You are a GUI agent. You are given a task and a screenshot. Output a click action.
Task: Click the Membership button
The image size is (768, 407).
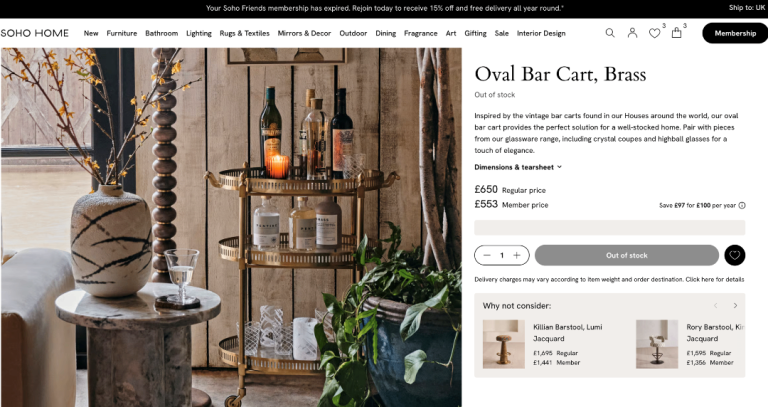click(735, 33)
